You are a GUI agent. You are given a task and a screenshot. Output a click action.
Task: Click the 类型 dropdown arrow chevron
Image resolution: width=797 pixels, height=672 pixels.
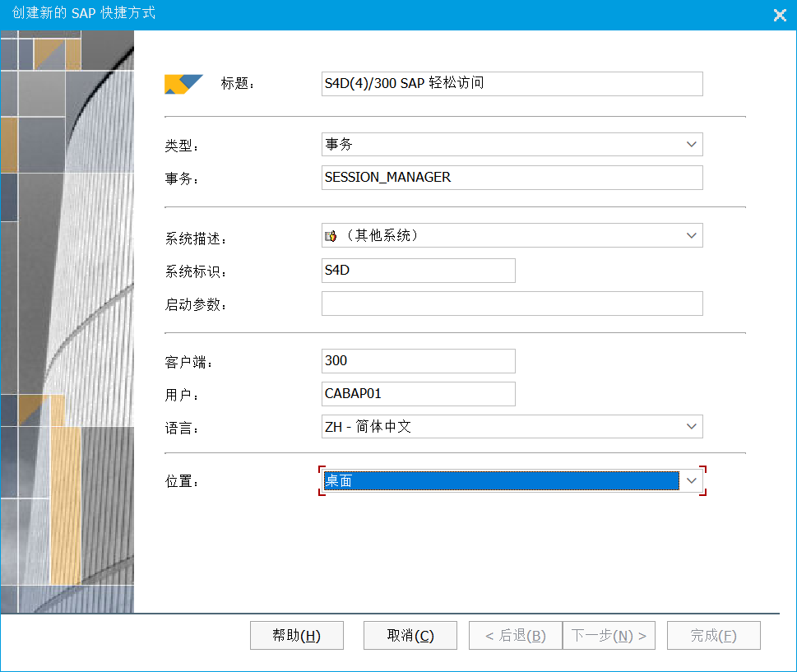pyautogui.click(x=691, y=145)
